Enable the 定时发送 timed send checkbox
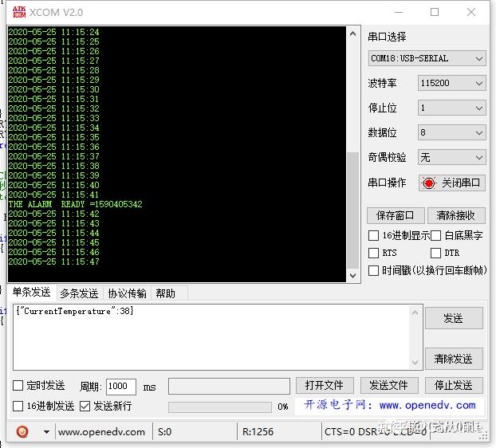Image resolution: width=496 pixels, height=448 pixels. pos(18,385)
